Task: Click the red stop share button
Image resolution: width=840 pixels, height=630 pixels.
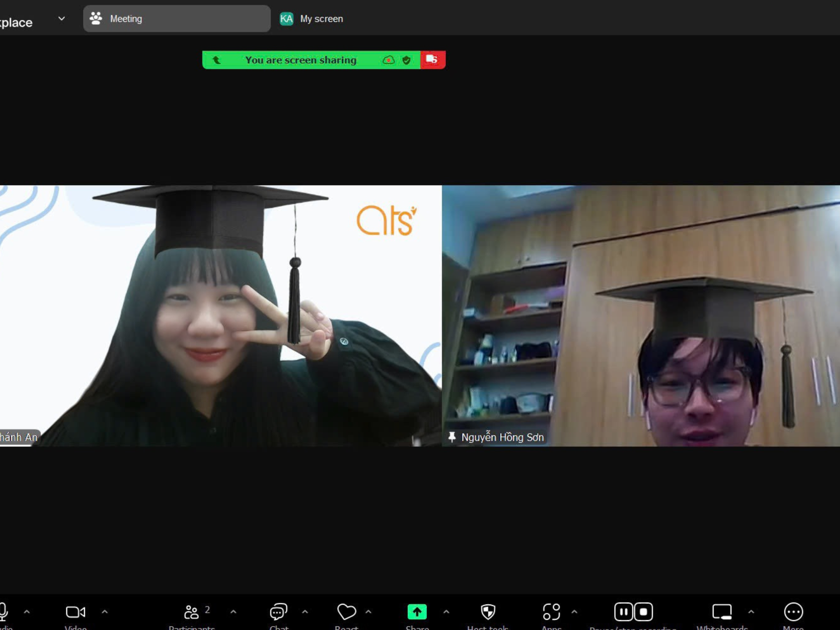Action: (x=432, y=60)
